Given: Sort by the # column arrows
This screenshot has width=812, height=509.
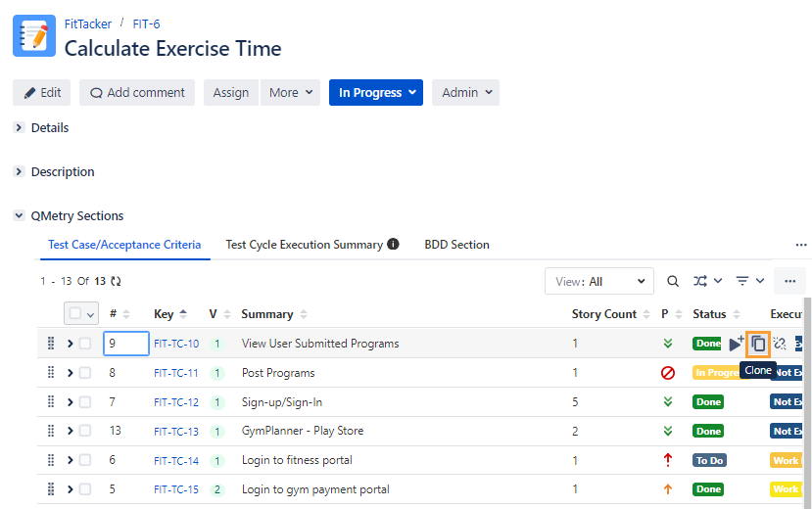Looking at the screenshot, I should pyautogui.click(x=125, y=314).
